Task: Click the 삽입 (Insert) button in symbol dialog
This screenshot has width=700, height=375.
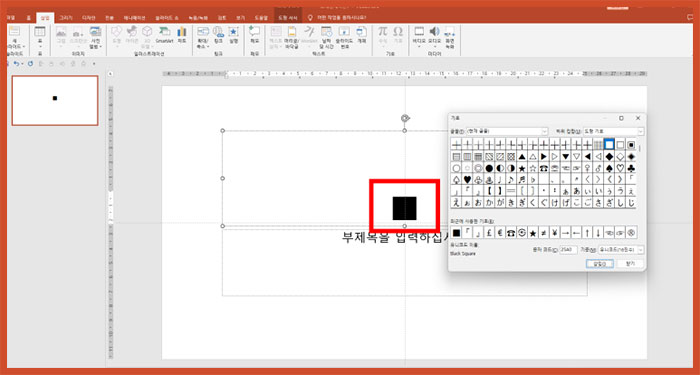Action: pos(600,264)
